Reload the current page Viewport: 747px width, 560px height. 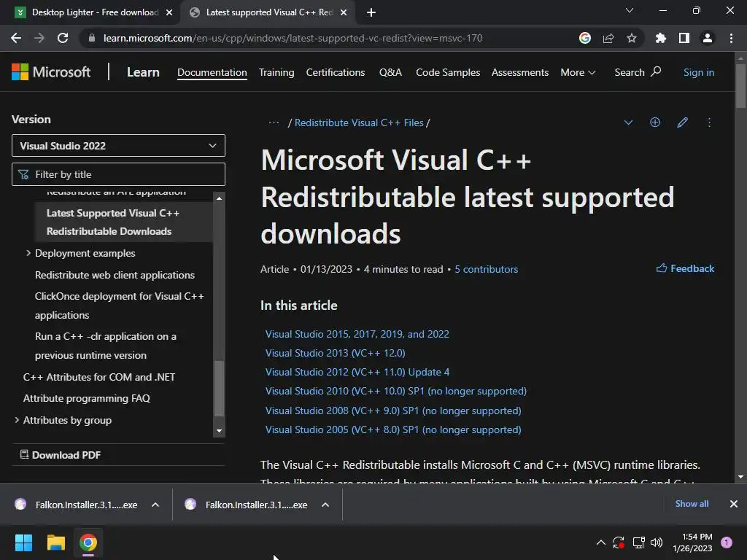(x=63, y=38)
